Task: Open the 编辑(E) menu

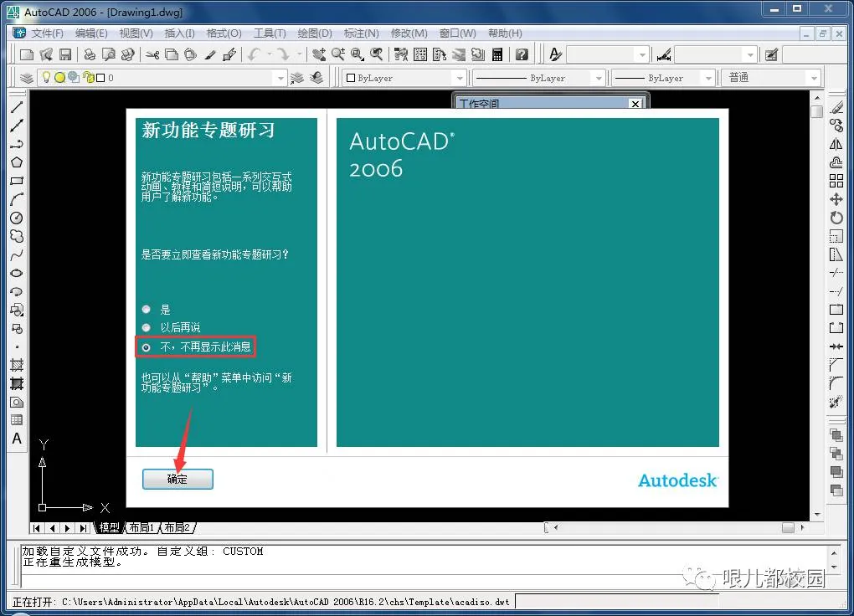Action: (91, 33)
